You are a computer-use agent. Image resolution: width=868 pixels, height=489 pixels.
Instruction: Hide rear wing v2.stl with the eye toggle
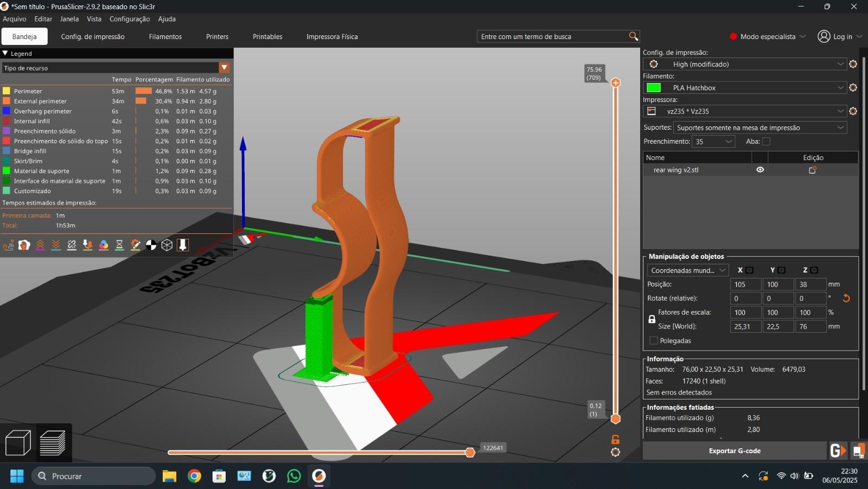coord(759,169)
